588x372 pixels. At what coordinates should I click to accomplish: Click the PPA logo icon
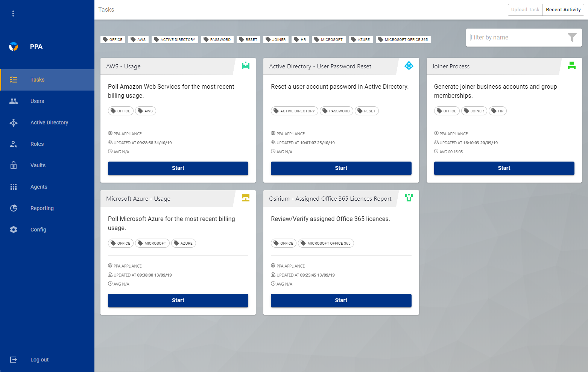[x=14, y=47]
